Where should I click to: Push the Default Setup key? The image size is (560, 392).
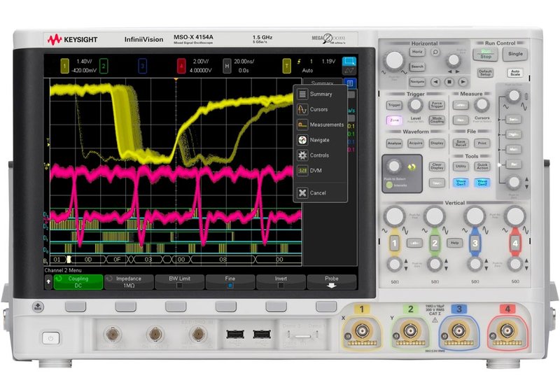click(485, 73)
